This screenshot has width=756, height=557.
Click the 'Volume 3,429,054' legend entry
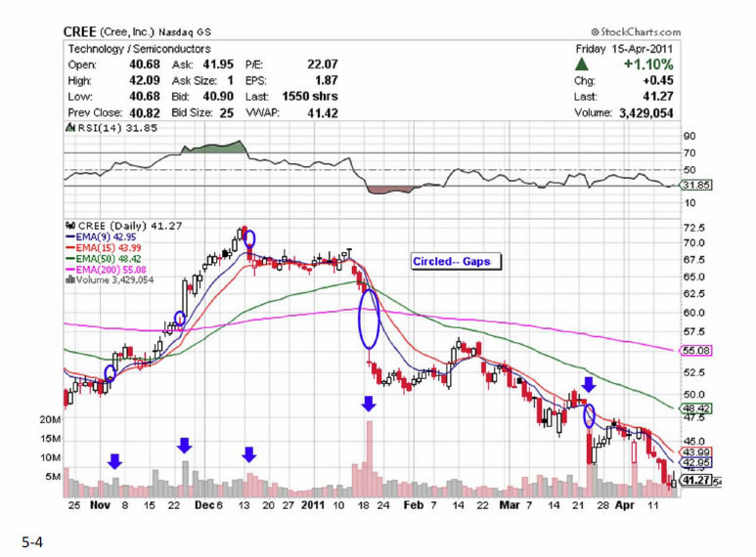tap(114, 279)
